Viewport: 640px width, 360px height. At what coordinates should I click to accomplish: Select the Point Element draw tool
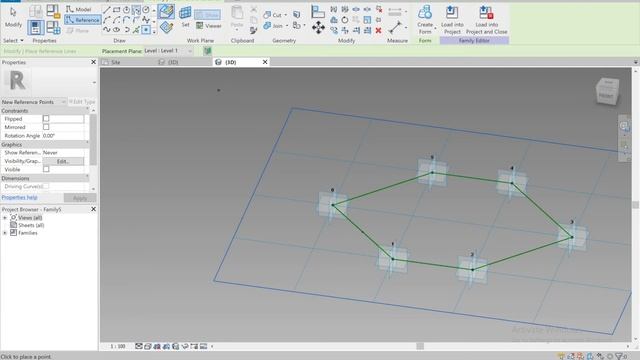[146, 30]
